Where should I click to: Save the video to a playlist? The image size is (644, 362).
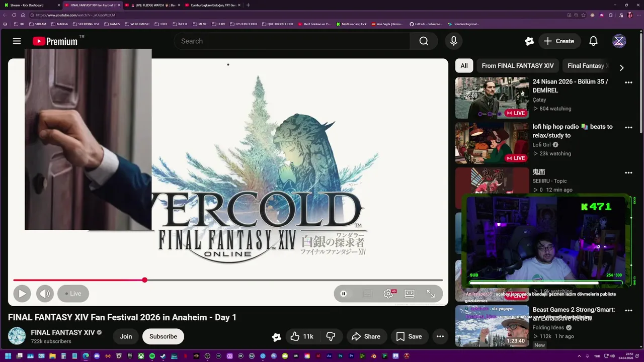pyautogui.click(x=409, y=336)
